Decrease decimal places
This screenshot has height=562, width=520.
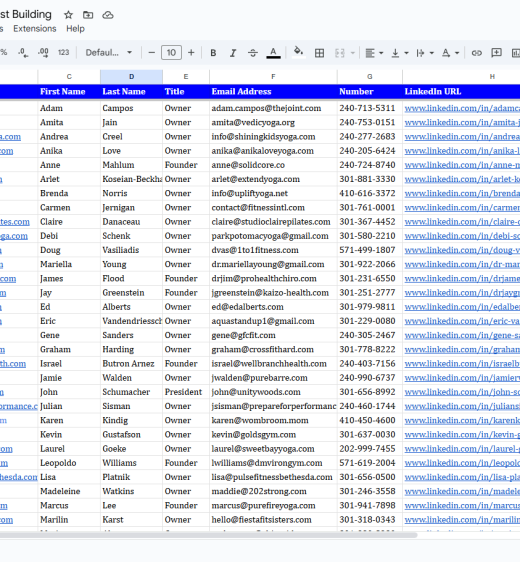pyautogui.click(x=23, y=53)
